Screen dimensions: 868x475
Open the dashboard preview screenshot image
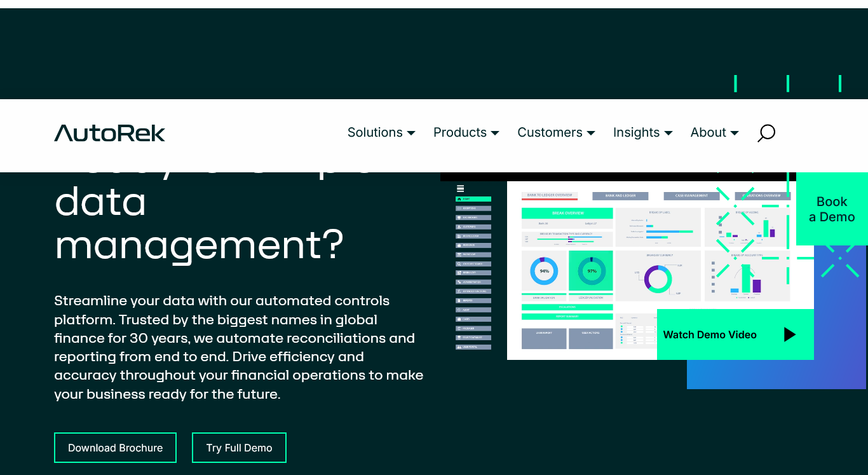tap(626, 267)
